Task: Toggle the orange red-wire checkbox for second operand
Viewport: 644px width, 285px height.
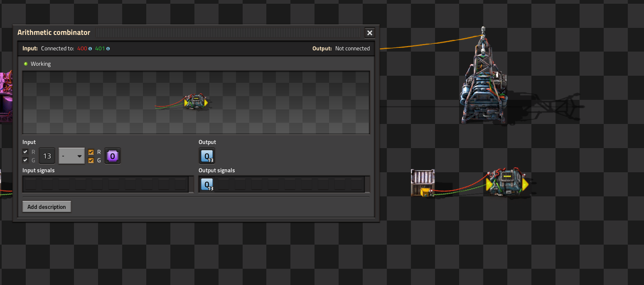Action: tap(91, 152)
